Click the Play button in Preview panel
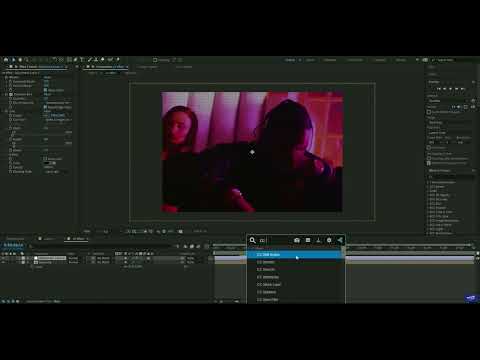 tap(451, 89)
